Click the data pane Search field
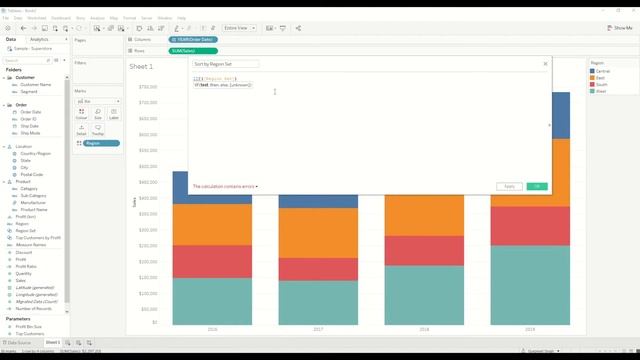The height and width of the screenshot is (360, 640). click(27, 60)
